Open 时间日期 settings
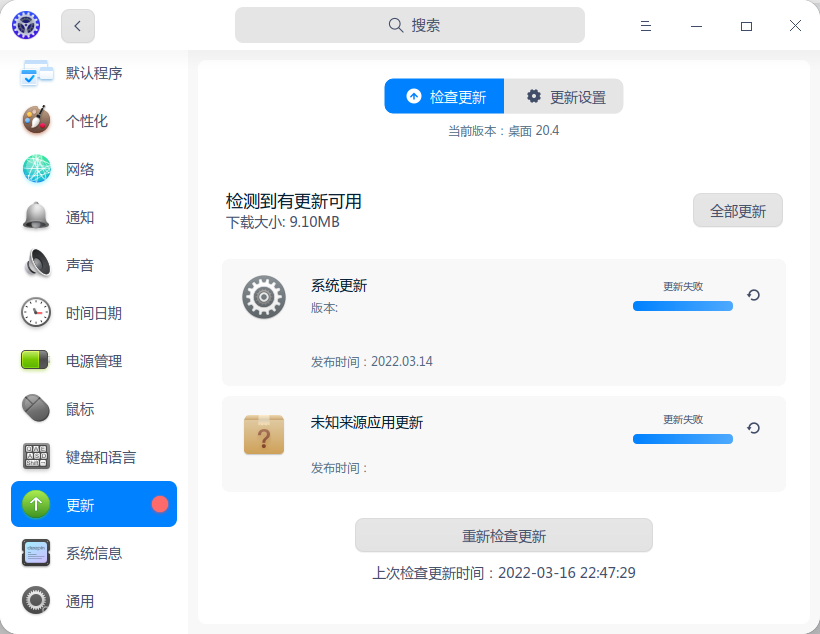This screenshot has width=820, height=634. pyautogui.click(x=94, y=313)
